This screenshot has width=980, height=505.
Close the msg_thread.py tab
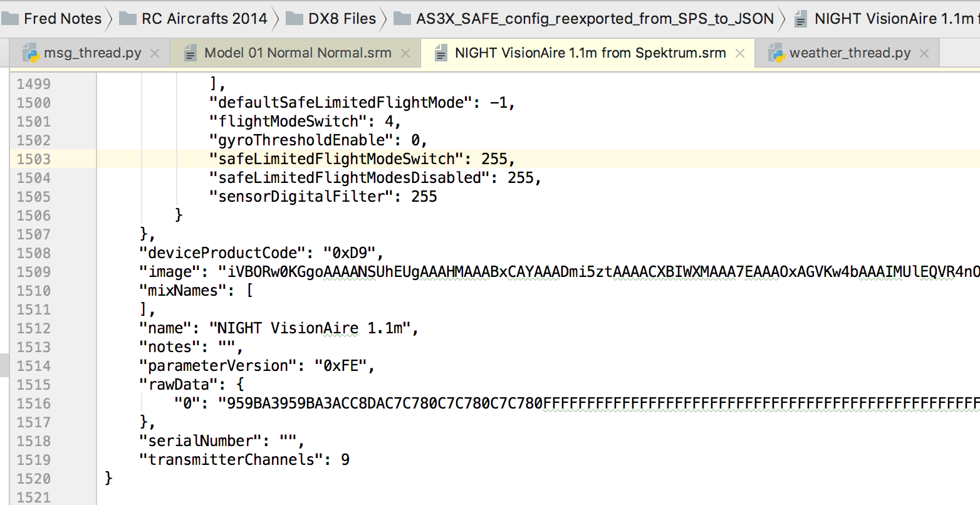[x=155, y=54]
